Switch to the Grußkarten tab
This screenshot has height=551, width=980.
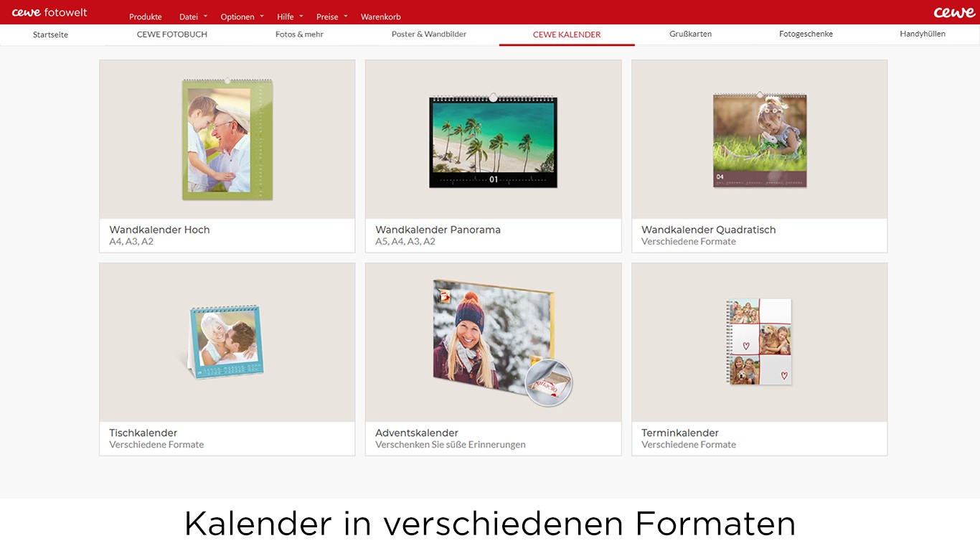[x=690, y=34]
